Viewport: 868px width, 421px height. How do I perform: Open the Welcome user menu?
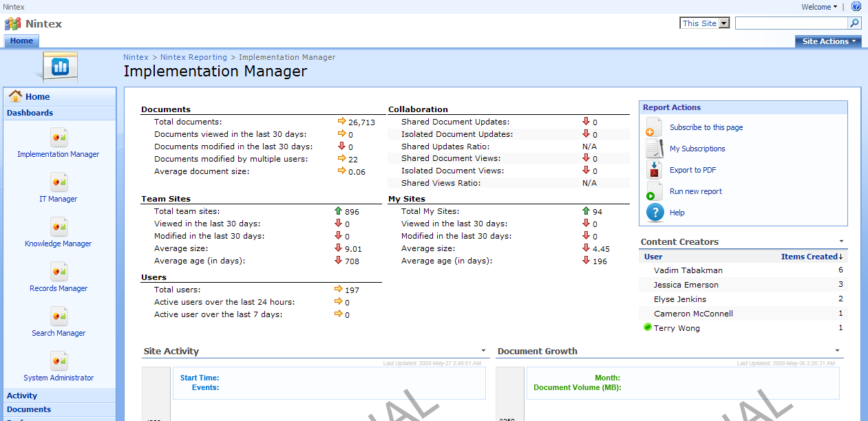[x=819, y=7]
